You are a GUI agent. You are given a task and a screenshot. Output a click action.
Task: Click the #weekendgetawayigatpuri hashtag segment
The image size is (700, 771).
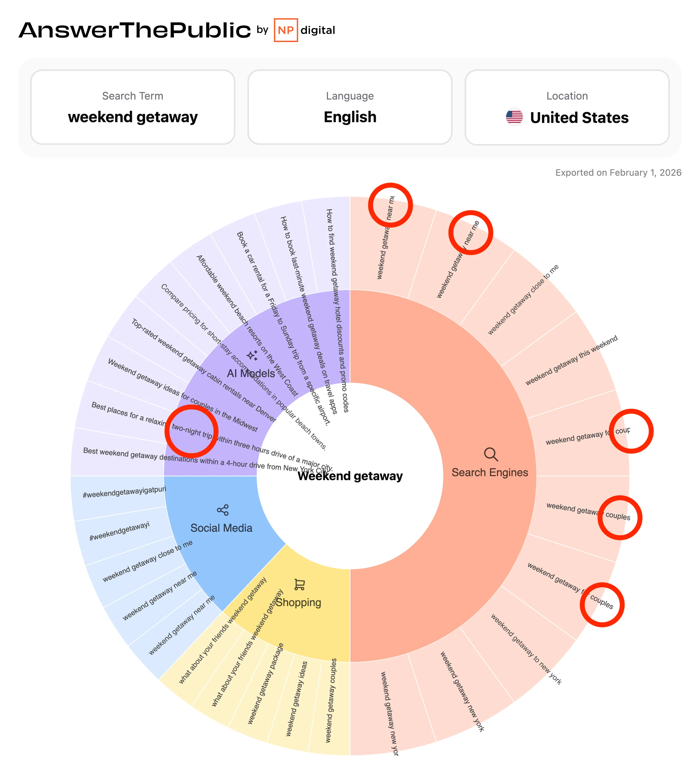click(x=124, y=492)
